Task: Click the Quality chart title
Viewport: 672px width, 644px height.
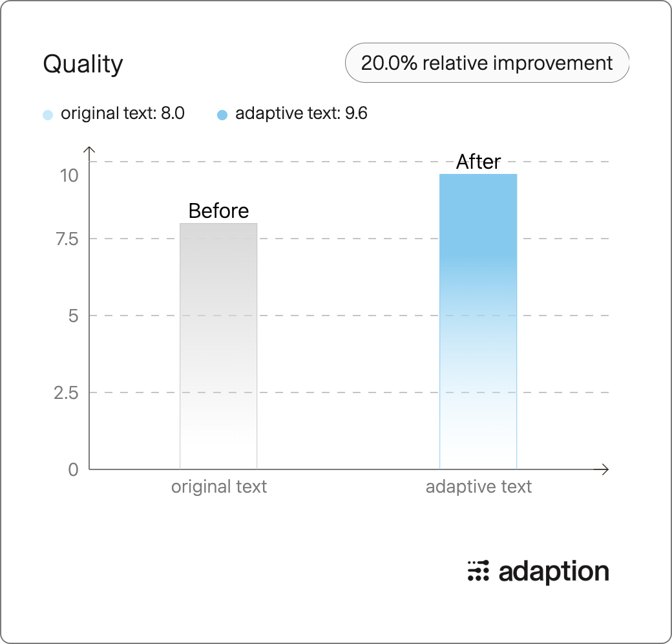Action: (x=83, y=64)
